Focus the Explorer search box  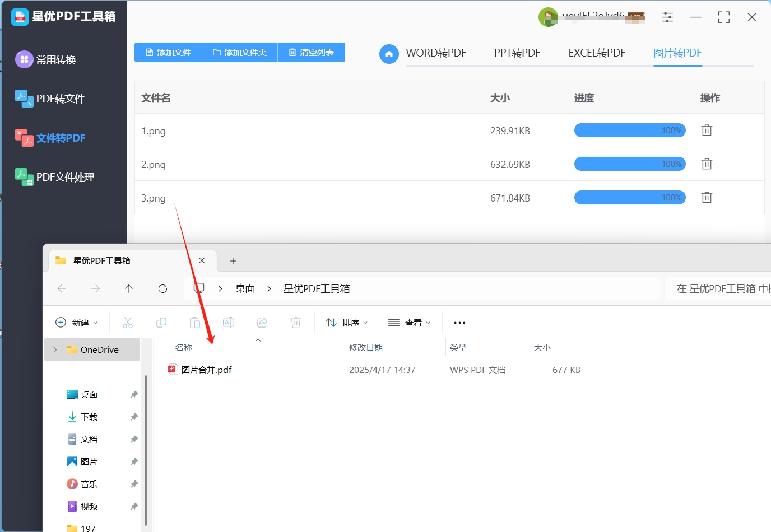(718, 288)
